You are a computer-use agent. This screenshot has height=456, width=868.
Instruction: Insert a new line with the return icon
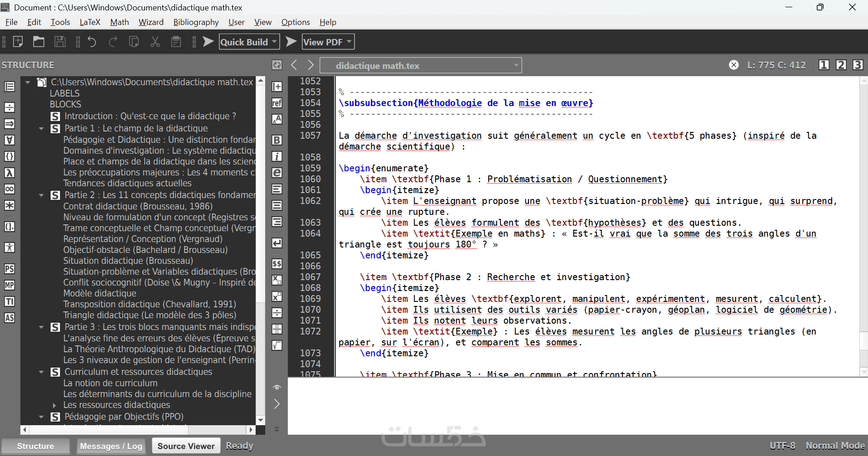pyautogui.click(x=277, y=243)
